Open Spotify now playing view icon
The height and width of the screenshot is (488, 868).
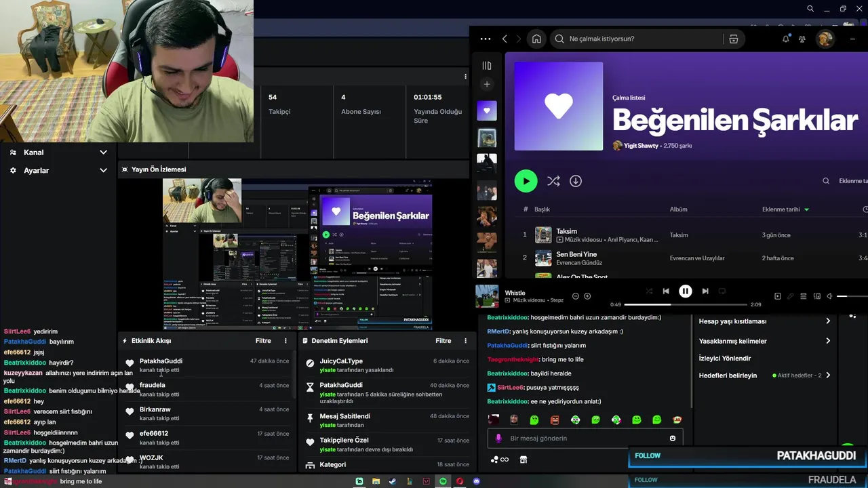click(777, 296)
